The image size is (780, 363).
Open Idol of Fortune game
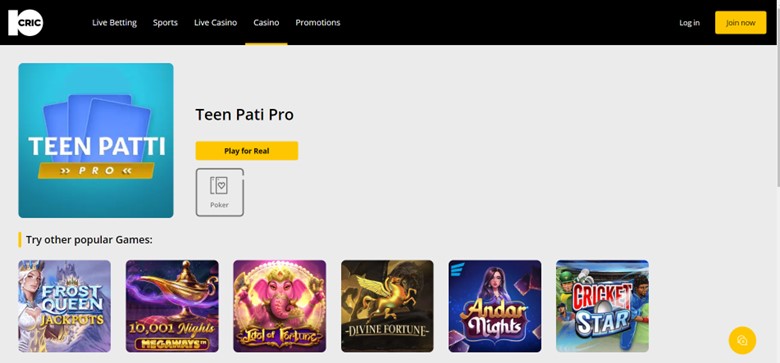pyautogui.click(x=280, y=306)
